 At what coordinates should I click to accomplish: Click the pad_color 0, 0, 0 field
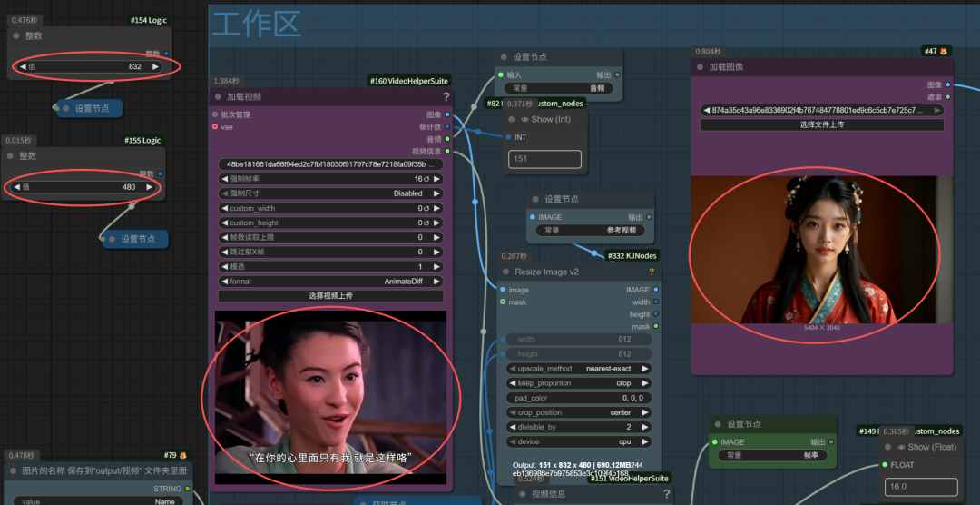coord(578,398)
